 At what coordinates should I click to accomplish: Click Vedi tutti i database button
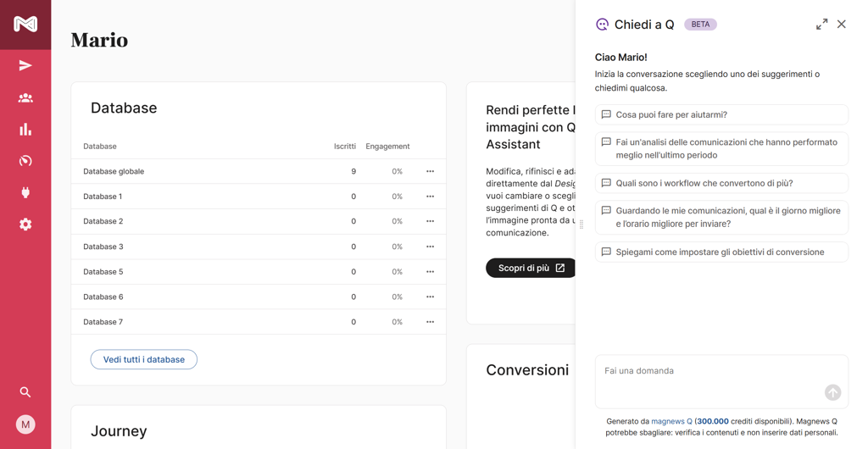click(144, 359)
